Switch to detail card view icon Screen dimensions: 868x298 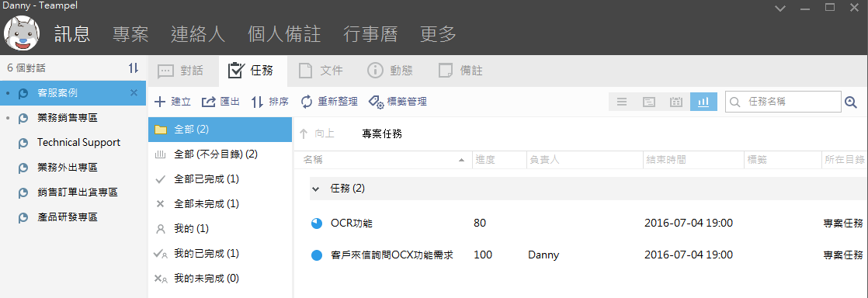tap(649, 102)
